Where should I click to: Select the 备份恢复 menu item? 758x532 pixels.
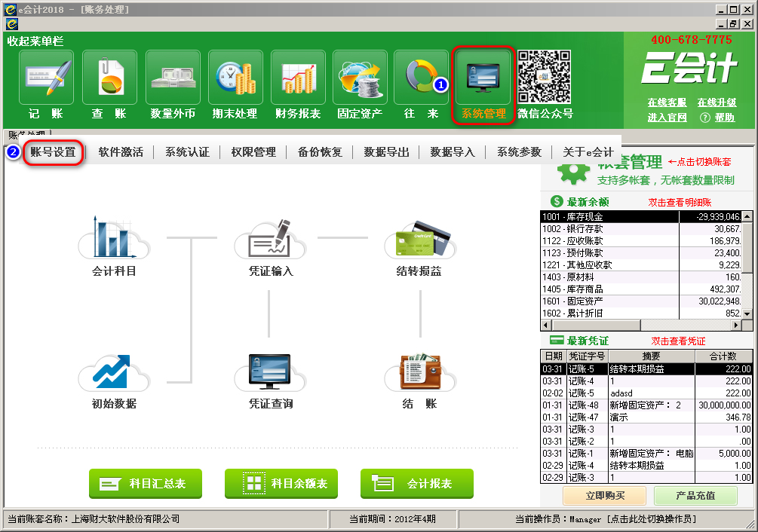(x=320, y=152)
